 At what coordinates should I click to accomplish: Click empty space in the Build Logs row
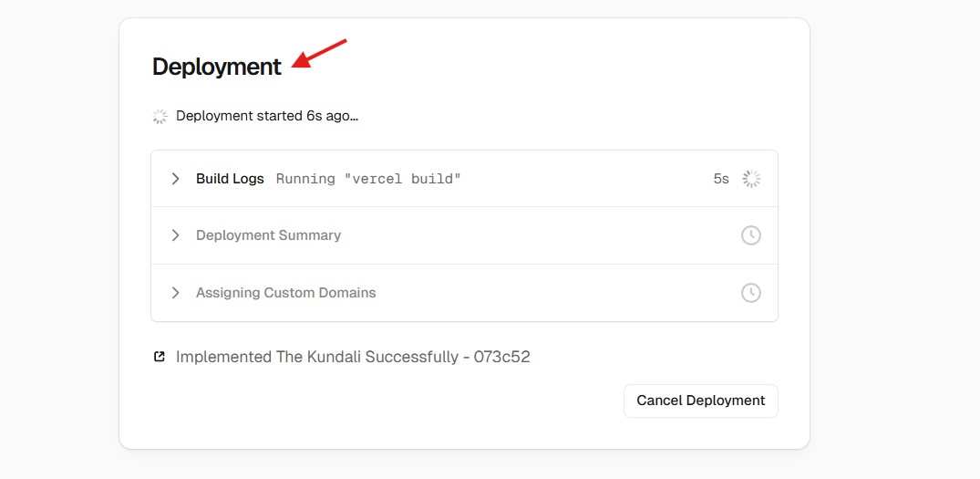click(x=583, y=179)
